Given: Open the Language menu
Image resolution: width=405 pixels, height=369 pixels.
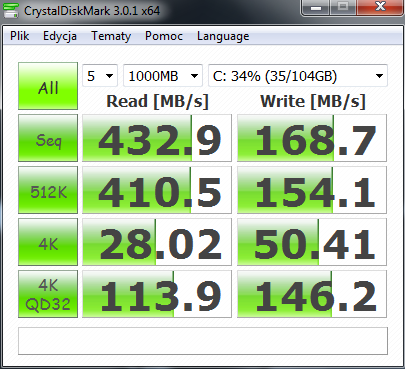Looking at the screenshot, I should click(x=223, y=36).
